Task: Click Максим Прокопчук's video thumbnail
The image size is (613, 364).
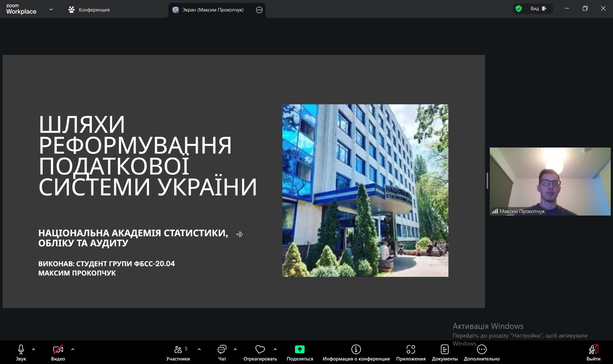Action: click(550, 181)
